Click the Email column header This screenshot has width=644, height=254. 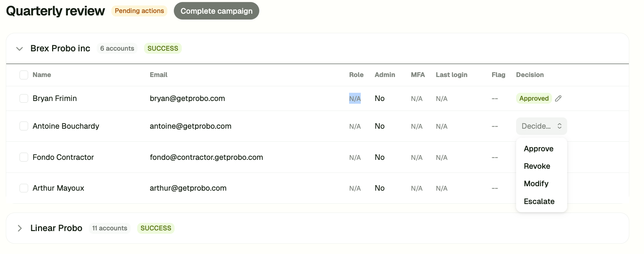pos(158,75)
